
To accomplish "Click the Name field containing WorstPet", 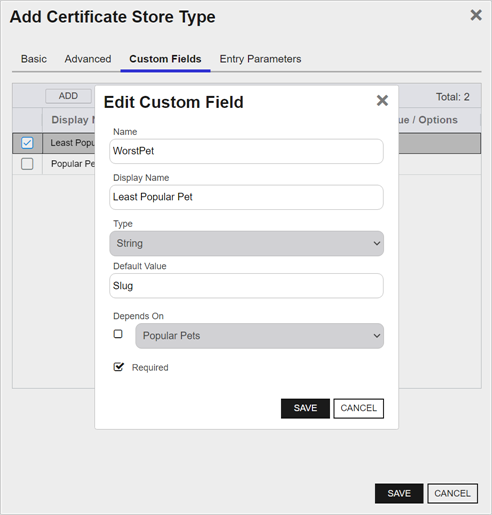I will point(246,151).
